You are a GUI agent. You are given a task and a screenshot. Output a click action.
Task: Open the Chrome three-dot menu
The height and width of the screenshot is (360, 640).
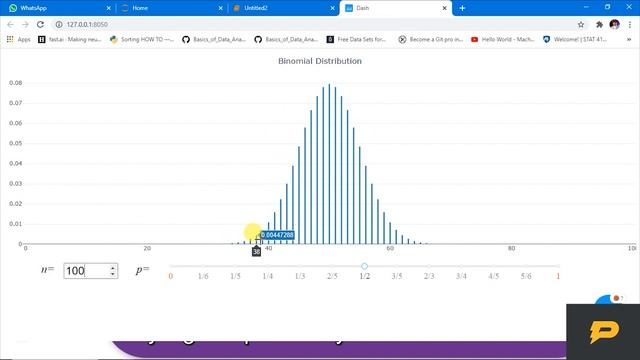point(630,24)
